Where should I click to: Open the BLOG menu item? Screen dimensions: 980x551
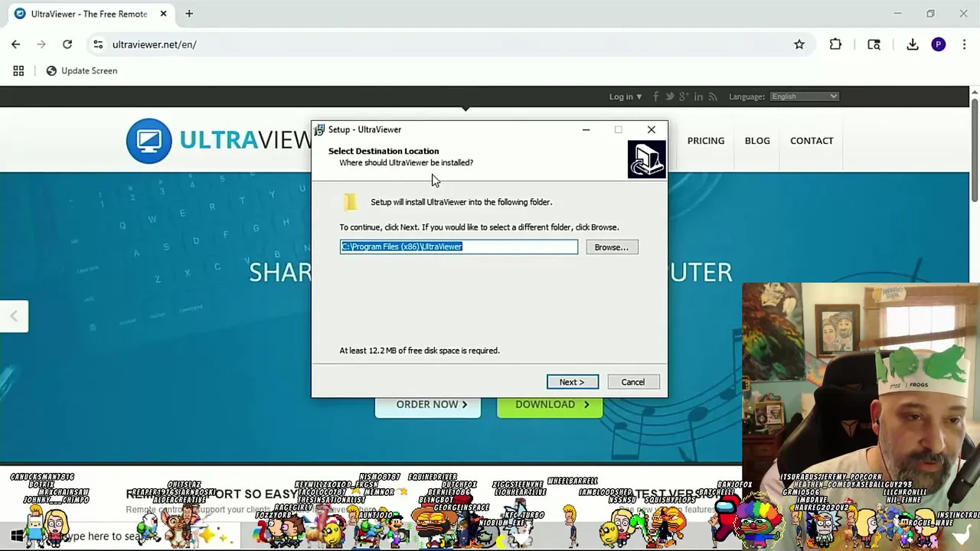[757, 141]
